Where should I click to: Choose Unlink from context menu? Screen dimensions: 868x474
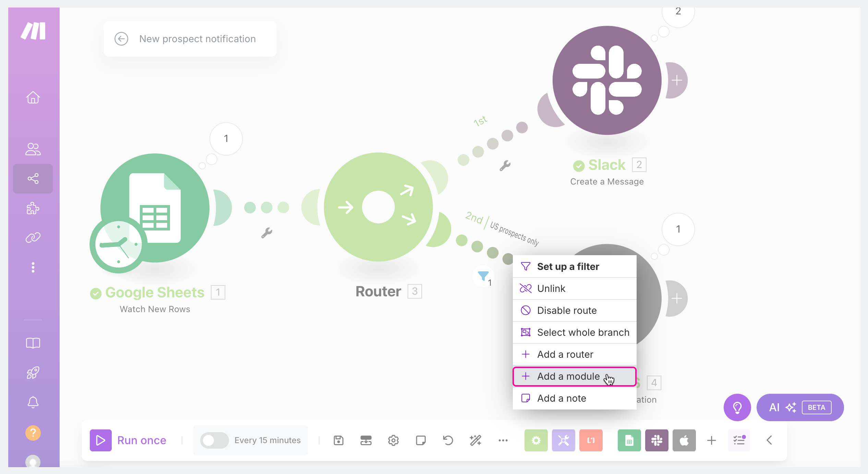click(575, 288)
